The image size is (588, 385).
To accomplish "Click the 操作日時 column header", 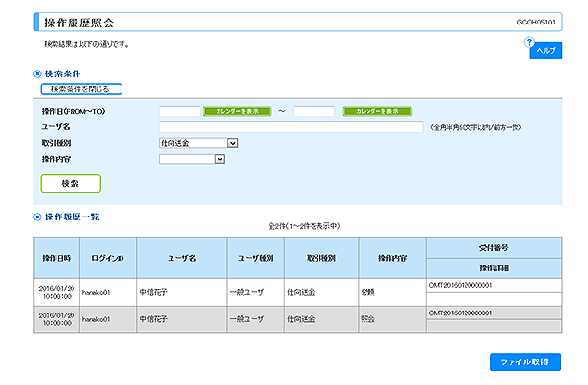I will click(57, 258).
